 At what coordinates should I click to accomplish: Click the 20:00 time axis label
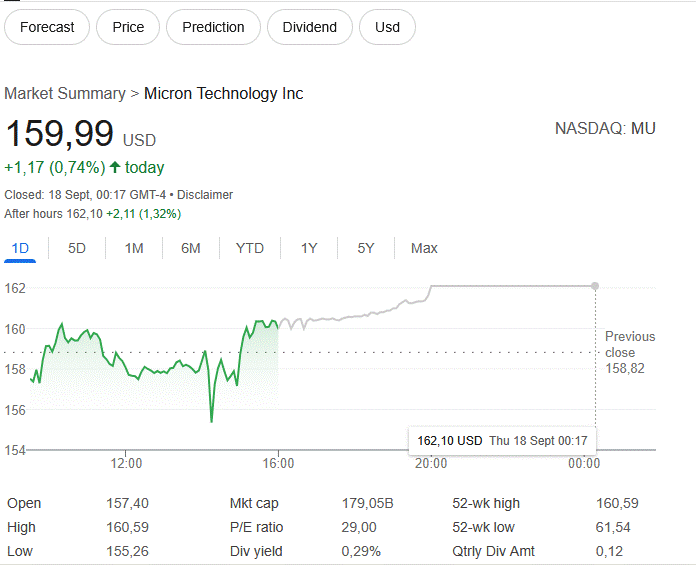431,463
